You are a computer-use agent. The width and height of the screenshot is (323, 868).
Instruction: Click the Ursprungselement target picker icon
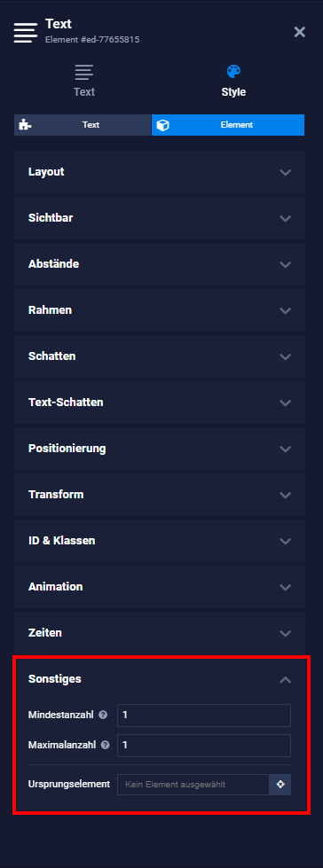[x=280, y=785]
